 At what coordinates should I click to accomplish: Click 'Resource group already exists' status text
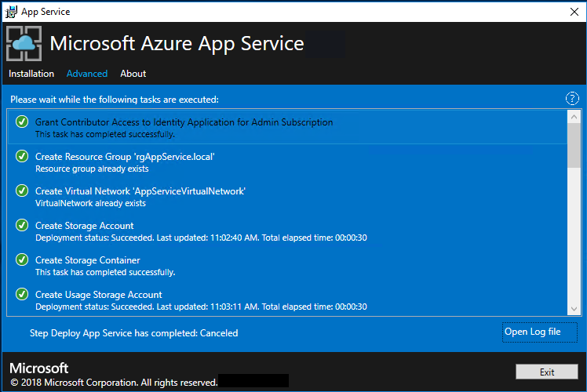(x=92, y=169)
